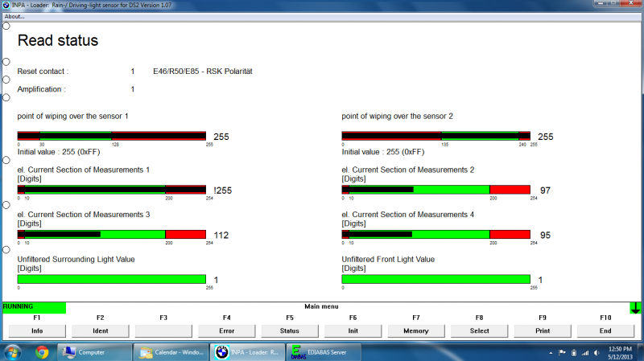Click Unfiltered Front Light Value label

point(388,259)
